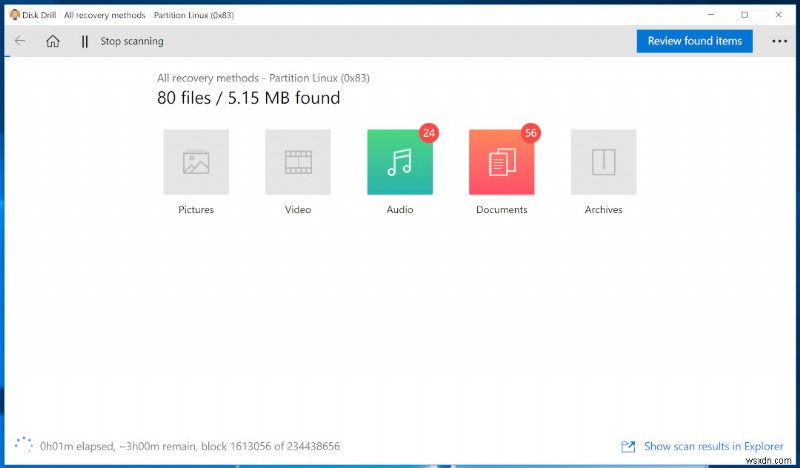Screen dimensions: 800x468
Task: Click the Pictures label text
Action: pyautogui.click(x=196, y=210)
